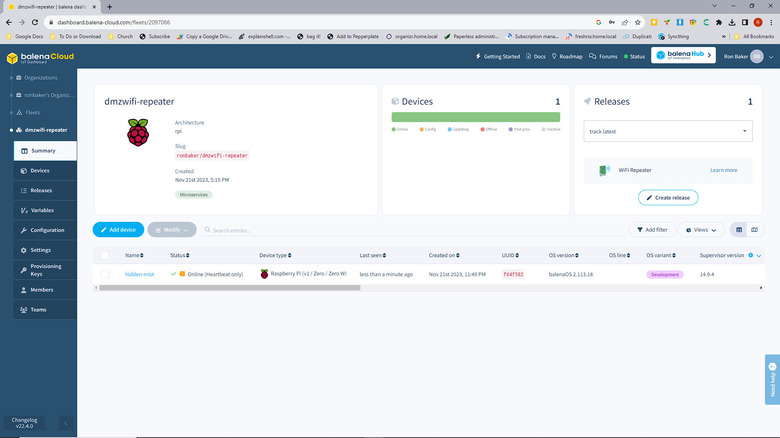
Task: Expand the Views dropdown
Action: (702, 229)
